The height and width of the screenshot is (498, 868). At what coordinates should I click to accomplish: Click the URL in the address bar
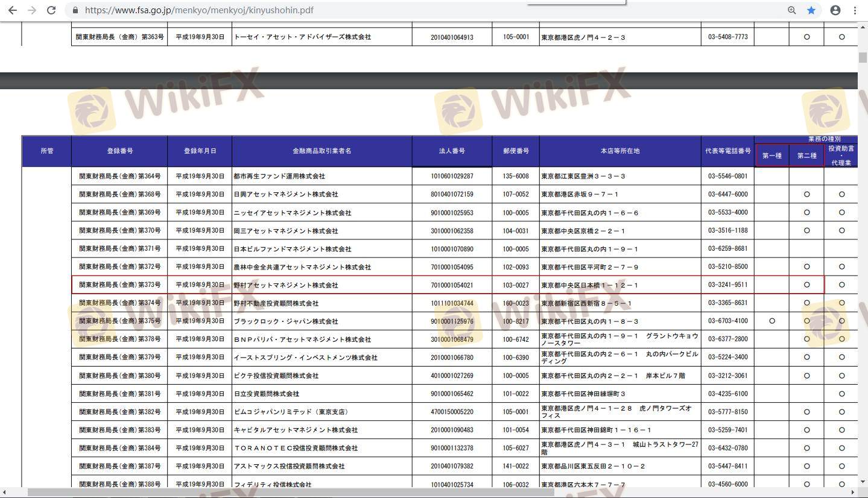point(199,10)
